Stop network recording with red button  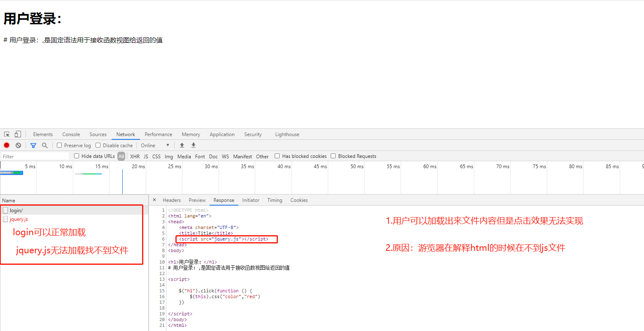[x=7, y=145]
